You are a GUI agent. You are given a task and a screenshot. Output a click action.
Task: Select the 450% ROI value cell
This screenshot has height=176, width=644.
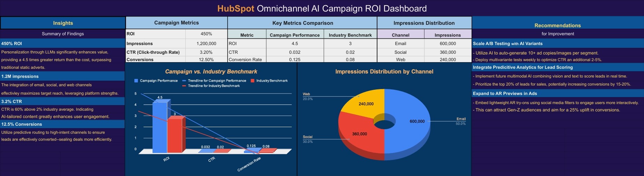pyautogui.click(x=206, y=34)
